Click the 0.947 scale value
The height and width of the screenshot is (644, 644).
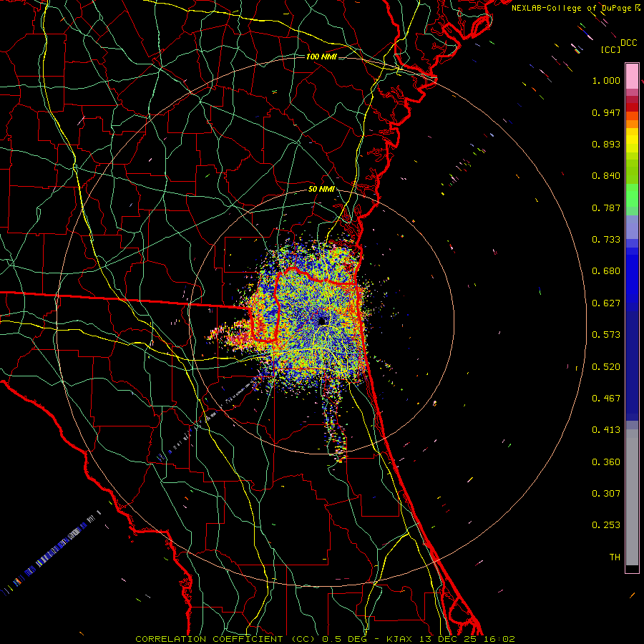pyautogui.click(x=606, y=112)
